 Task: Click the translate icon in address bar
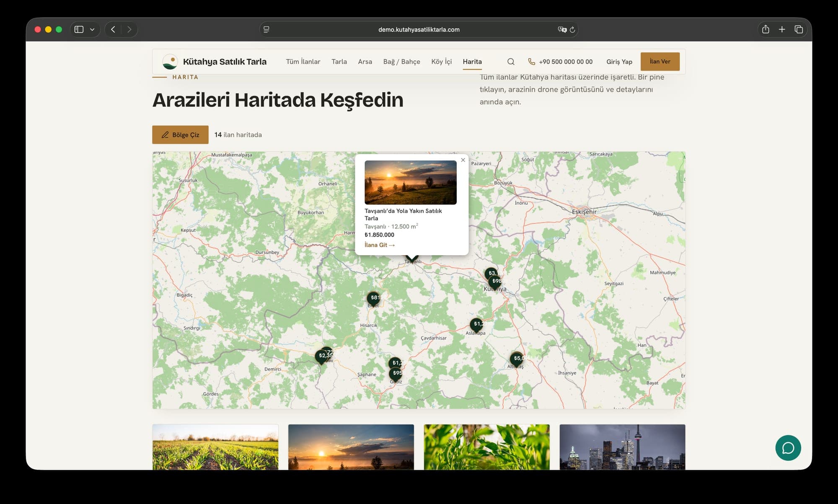pos(562,29)
